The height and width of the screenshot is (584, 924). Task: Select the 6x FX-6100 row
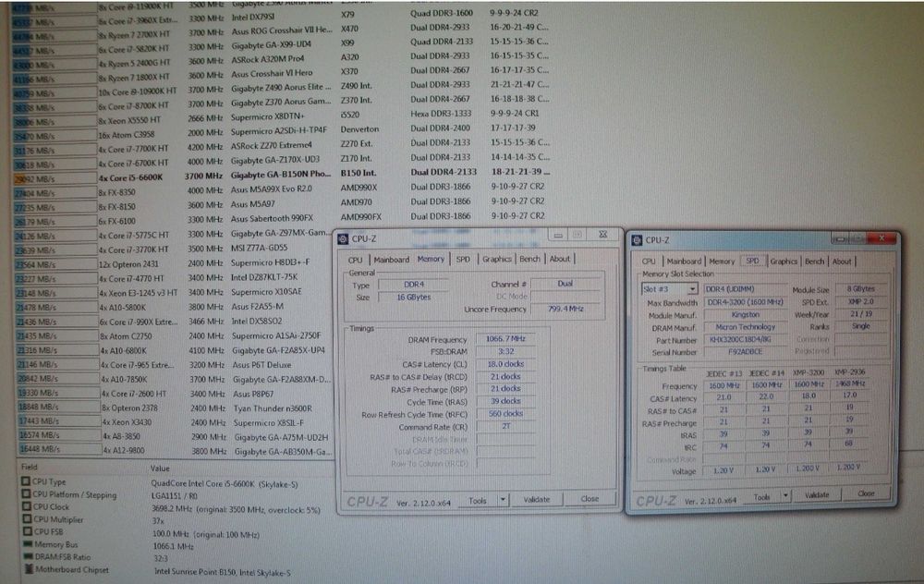283,219
